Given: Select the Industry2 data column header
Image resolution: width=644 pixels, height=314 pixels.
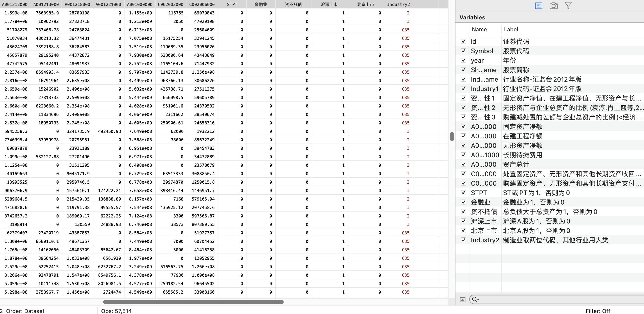Looking at the screenshot, I should 398,4.
